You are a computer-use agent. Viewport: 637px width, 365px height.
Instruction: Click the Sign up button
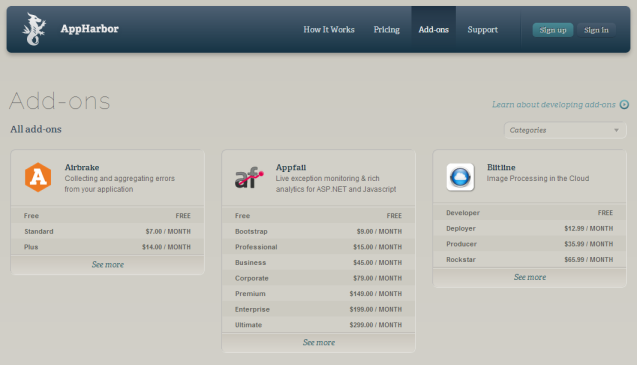point(552,30)
